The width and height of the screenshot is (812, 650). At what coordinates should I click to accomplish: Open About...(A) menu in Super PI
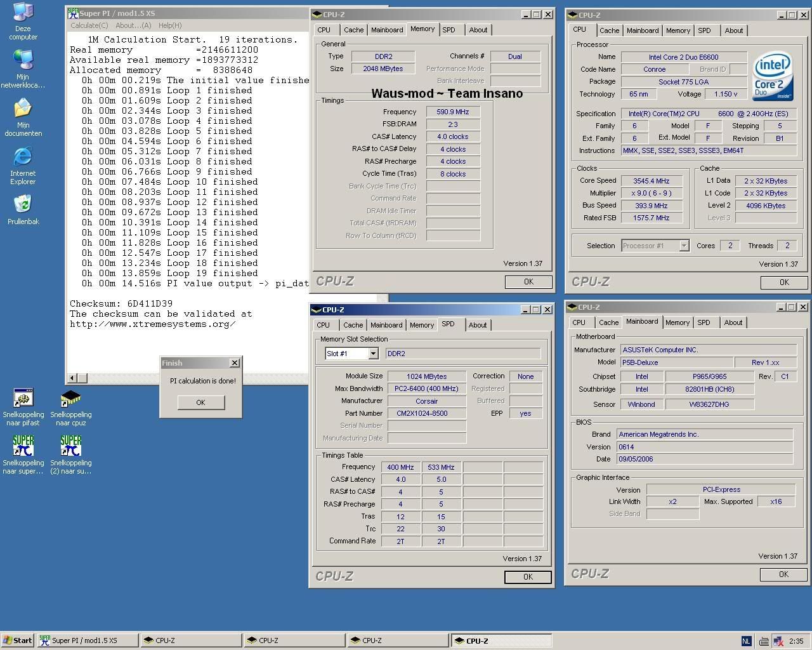[x=133, y=25]
